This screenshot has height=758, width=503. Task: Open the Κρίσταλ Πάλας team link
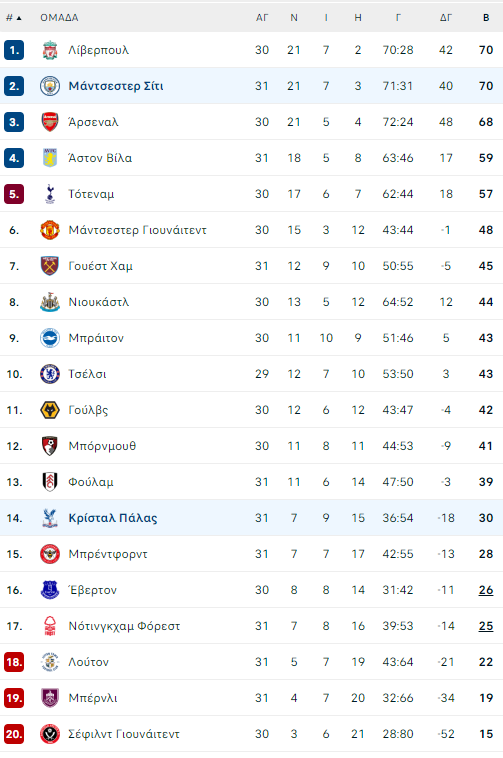113,518
